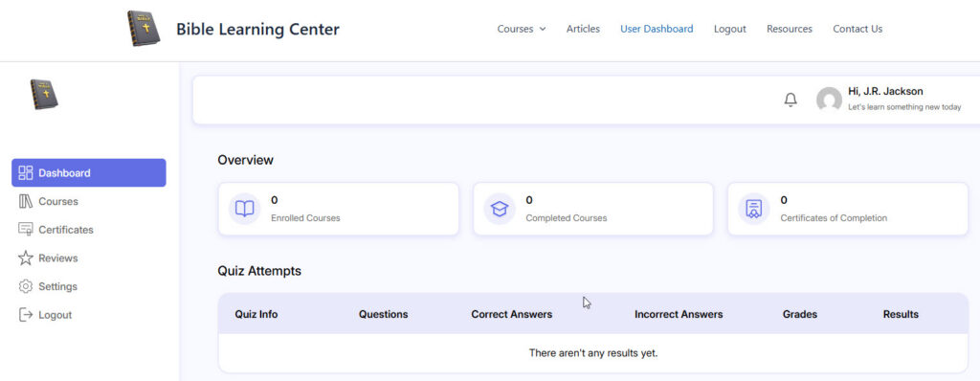Click the Settings gear icon
The height and width of the screenshot is (381, 980).
[26, 286]
